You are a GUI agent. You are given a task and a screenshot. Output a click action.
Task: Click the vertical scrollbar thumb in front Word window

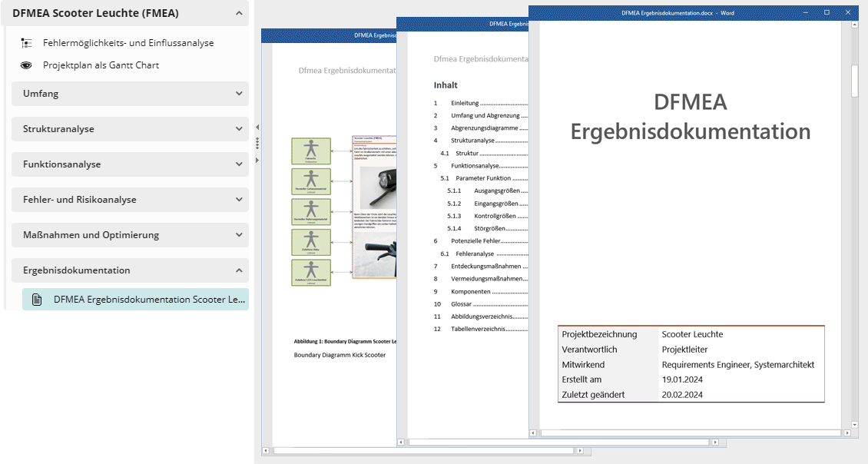tap(855, 81)
